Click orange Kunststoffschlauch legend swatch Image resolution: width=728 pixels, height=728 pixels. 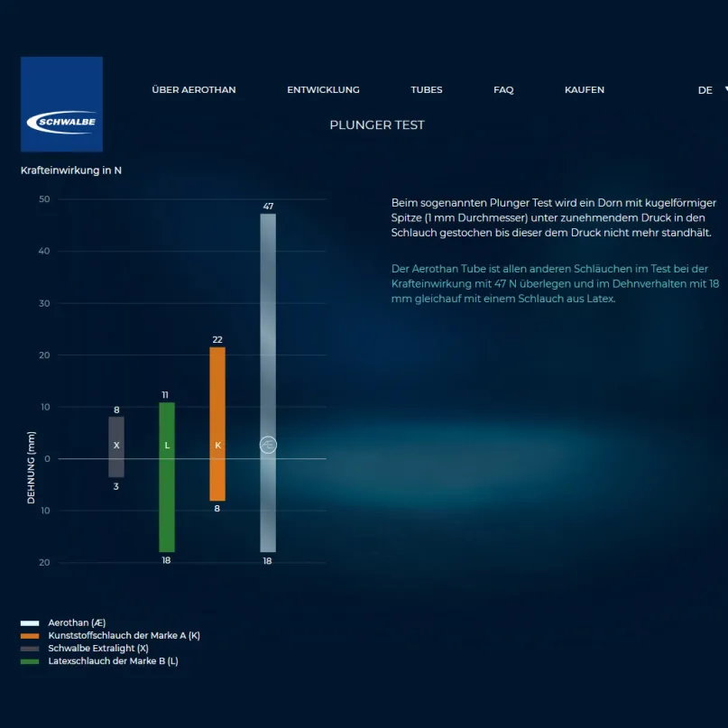[x=30, y=636]
